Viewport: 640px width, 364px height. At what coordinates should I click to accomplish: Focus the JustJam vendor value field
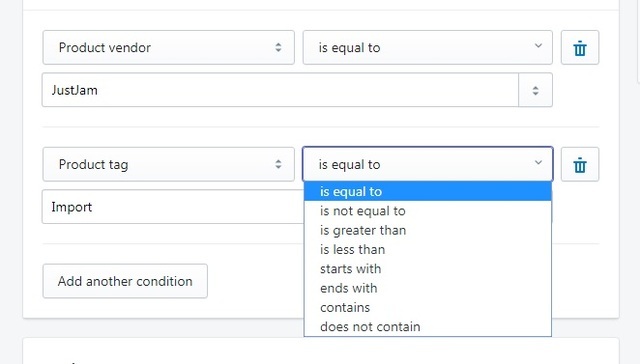(x=280, y=90)
